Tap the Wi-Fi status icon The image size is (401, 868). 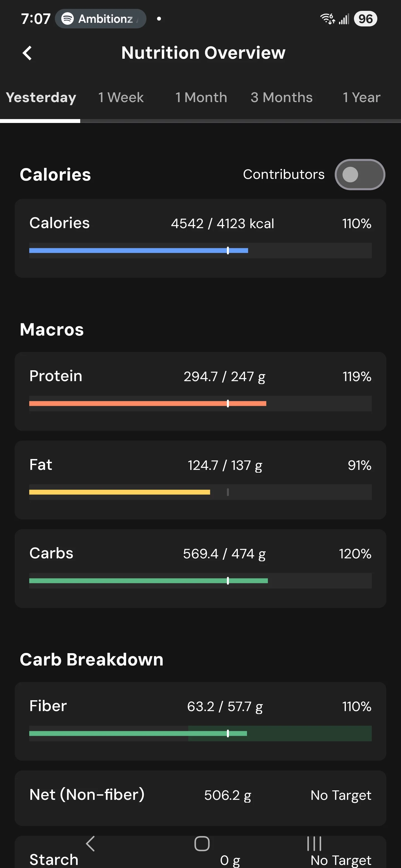click(327, 19)
